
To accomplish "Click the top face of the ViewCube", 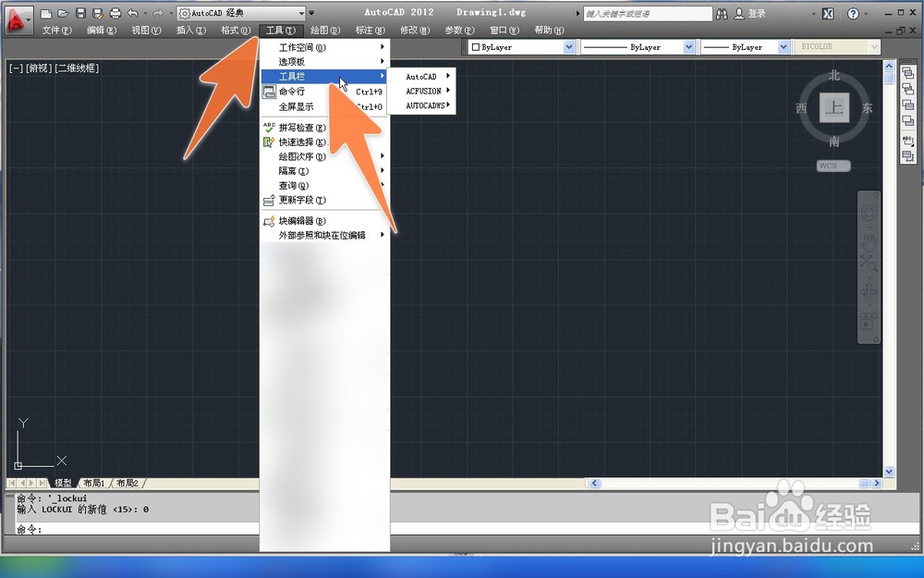I will point(833,107).
